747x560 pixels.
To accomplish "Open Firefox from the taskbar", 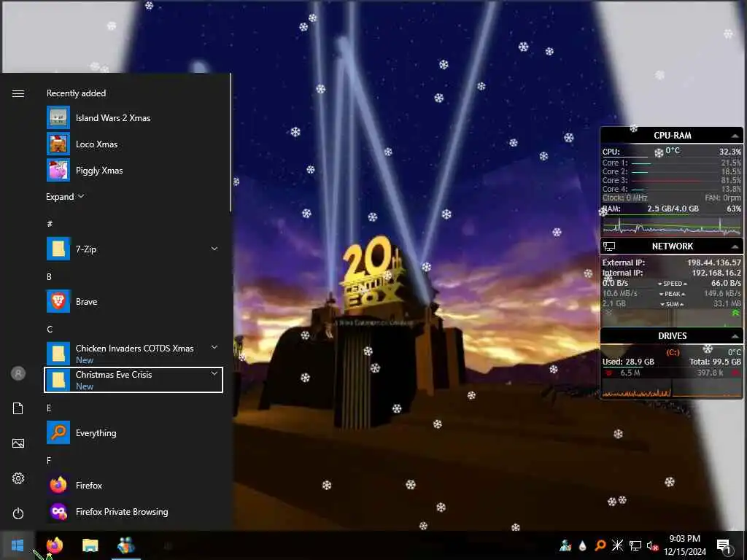I will coord(54,545).
